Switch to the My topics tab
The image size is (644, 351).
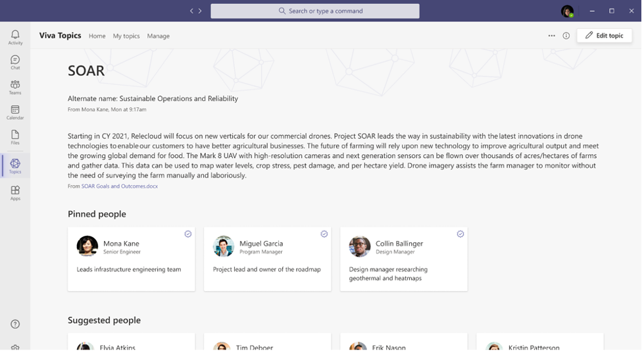click(126, 36)
